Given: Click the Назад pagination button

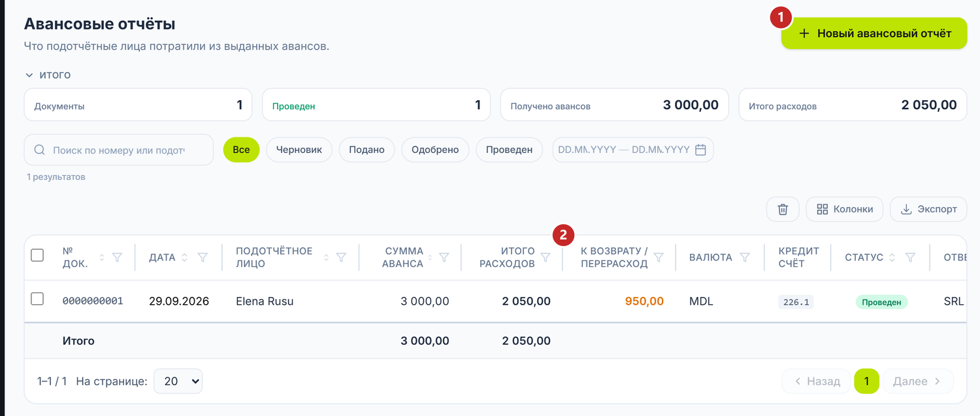Looking at the screenshot, I should [x=816, y=381].
